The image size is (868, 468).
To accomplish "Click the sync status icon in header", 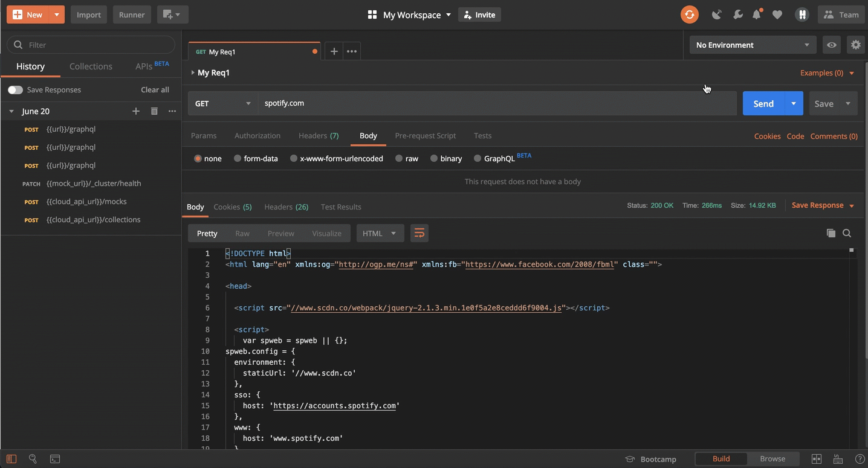I will (x=689, y=14).
